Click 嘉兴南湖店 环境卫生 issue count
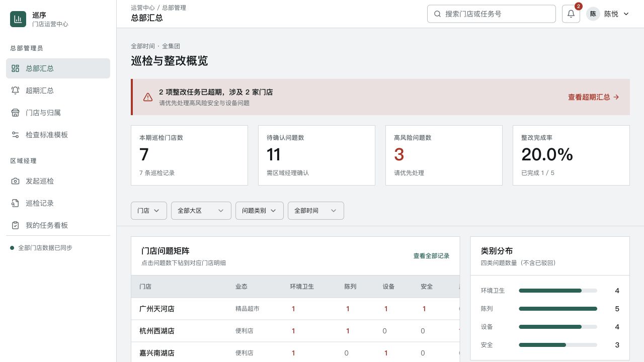644x362 pixels. coord(293,353)
